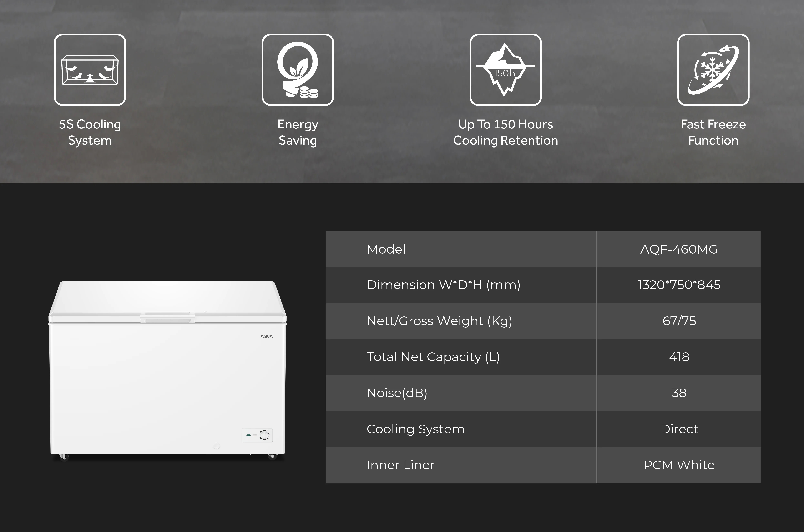Click the 'Energy Saving' text label

pos(298,132)
